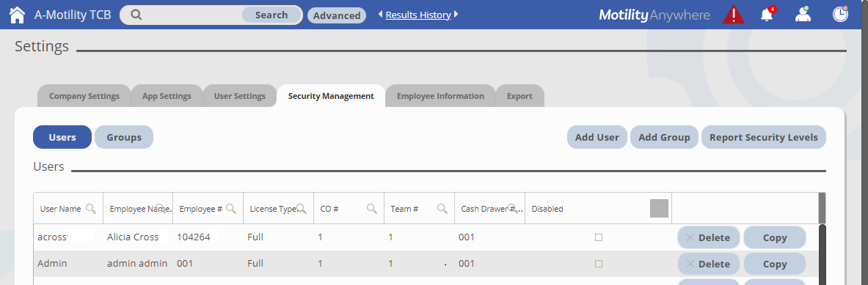
Task: Open Report Security Levels
Action: click(763, 137)
